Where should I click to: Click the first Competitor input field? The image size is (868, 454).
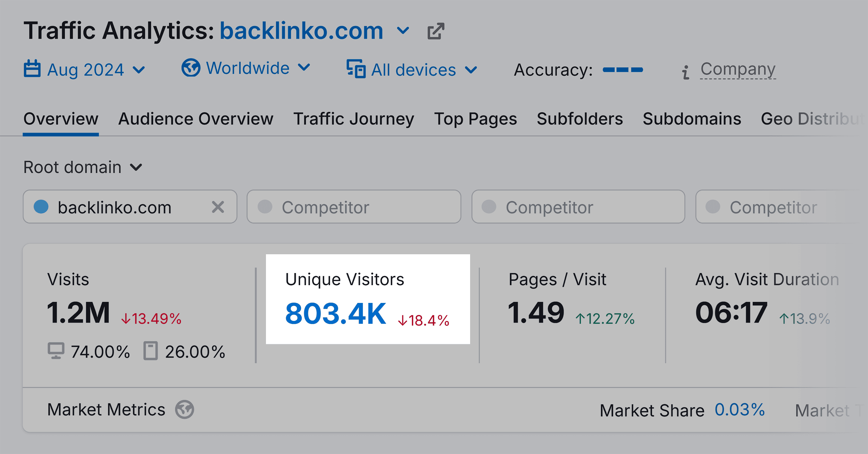[354, 207]
